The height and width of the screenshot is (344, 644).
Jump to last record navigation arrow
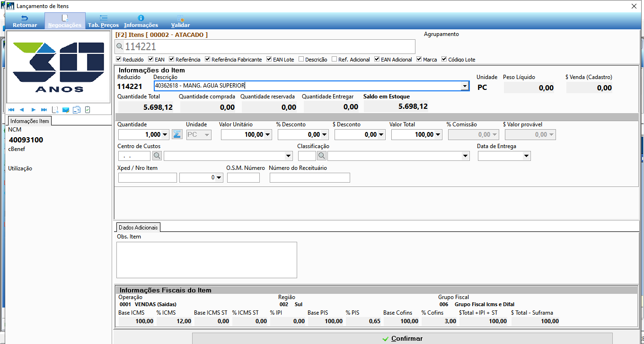(x=44, y=110)
